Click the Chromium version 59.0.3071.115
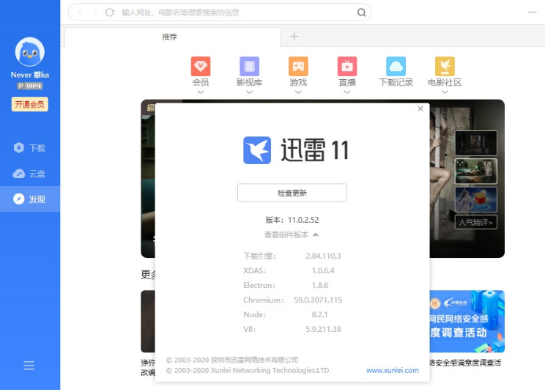Viewport: 545px width, 392px height. 318,300
